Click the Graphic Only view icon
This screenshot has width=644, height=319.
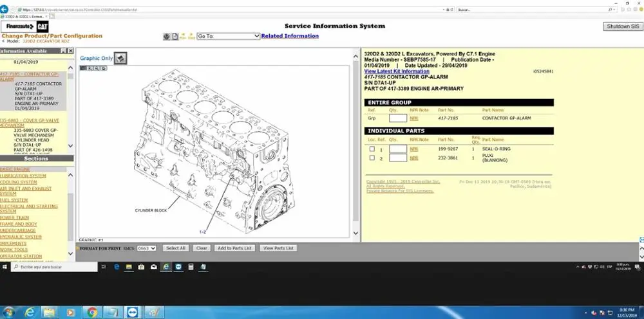(x=120, y=59)
